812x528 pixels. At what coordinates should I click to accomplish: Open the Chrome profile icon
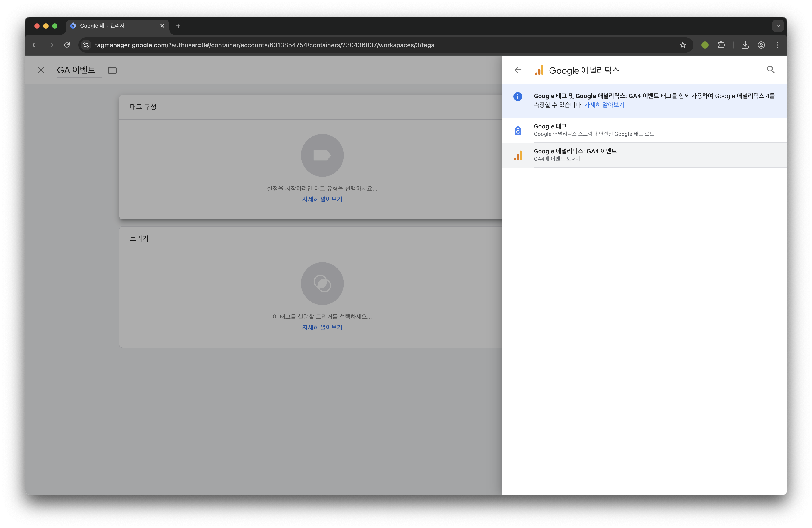click(x=761, y=45)
